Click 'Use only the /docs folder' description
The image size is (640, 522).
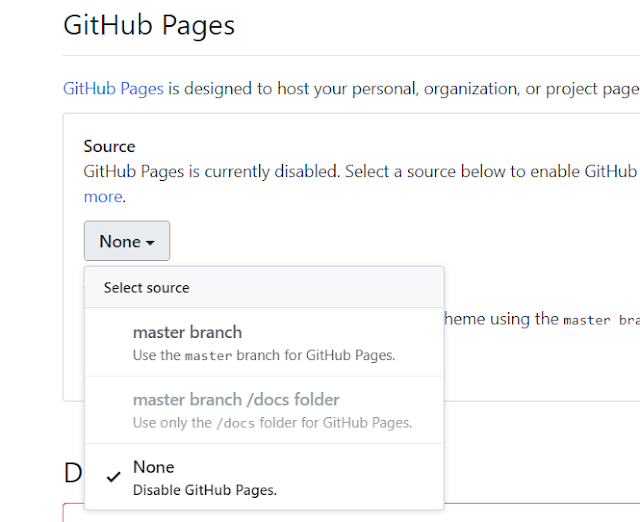272,423
